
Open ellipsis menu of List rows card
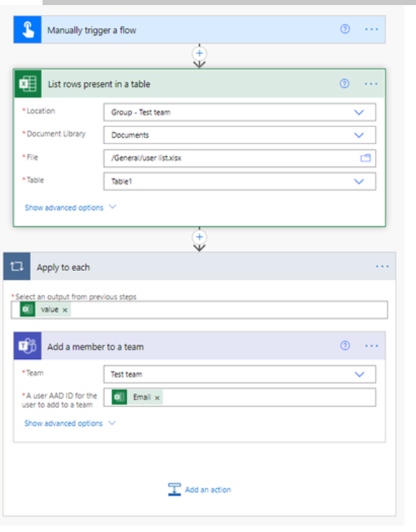(371, 84)
